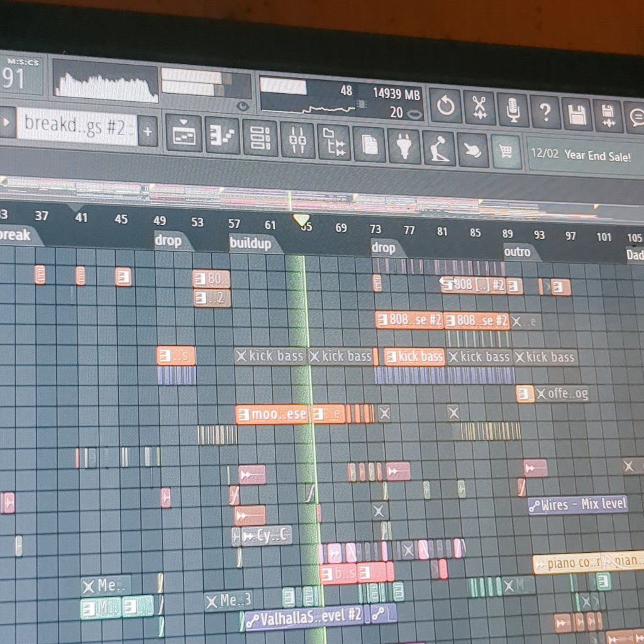Select the moo..ese pattern clip
This screenshot has width=644, height=644.
[x=272, y=414]
